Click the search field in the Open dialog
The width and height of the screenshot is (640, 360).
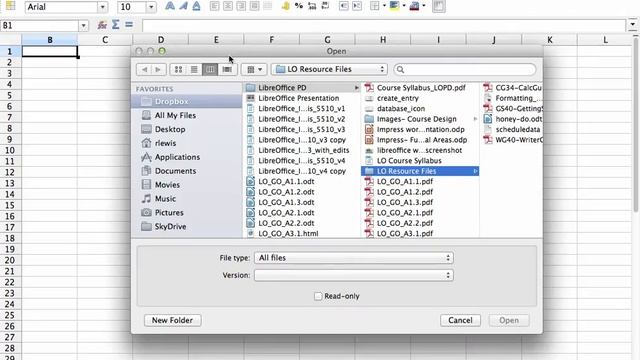click(465, 69)
